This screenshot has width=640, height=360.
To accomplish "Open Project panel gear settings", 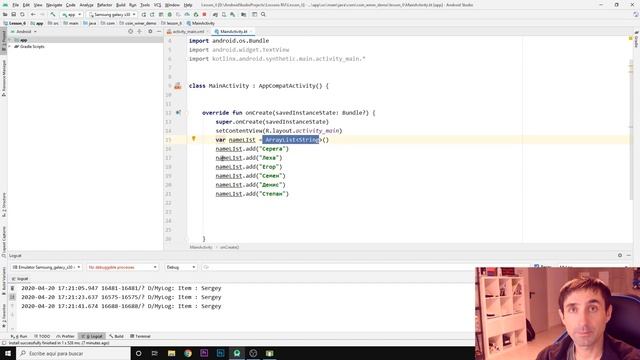I will (x=150, y=31).
